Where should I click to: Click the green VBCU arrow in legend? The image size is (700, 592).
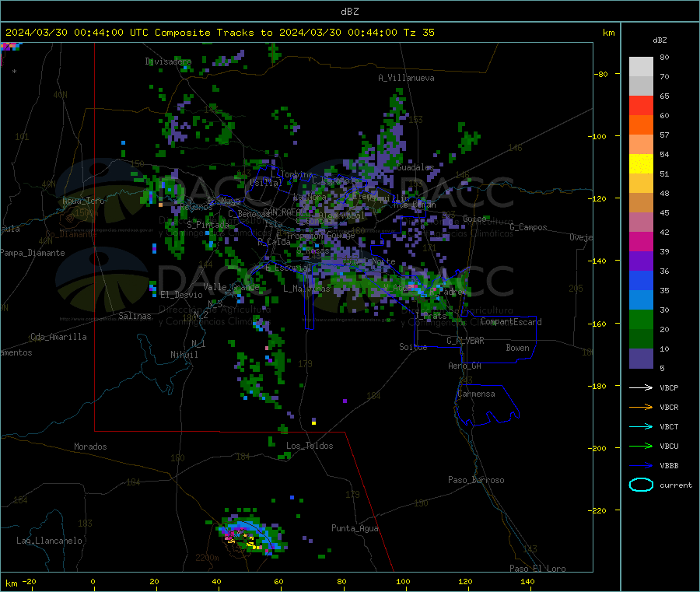641,446
